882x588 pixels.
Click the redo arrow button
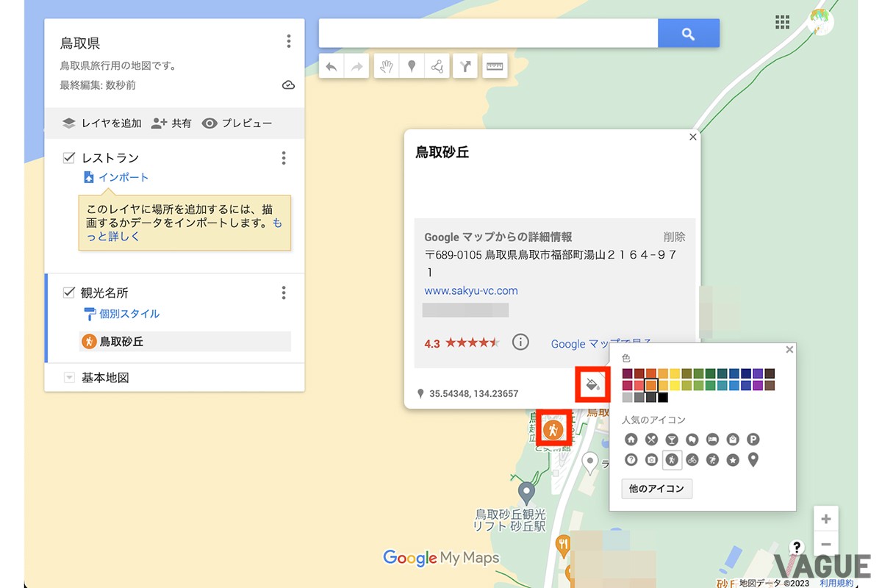[x=356, y=67]
